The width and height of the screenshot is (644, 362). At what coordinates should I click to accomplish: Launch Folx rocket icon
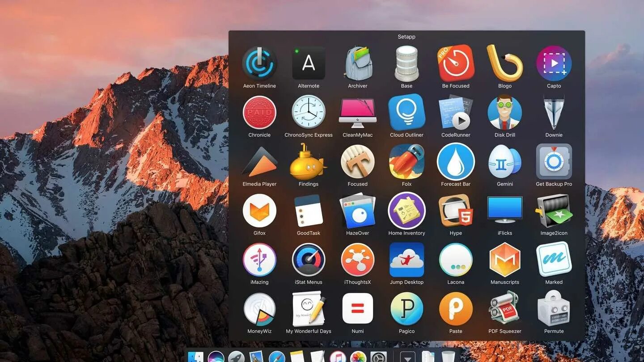(407, 162)
